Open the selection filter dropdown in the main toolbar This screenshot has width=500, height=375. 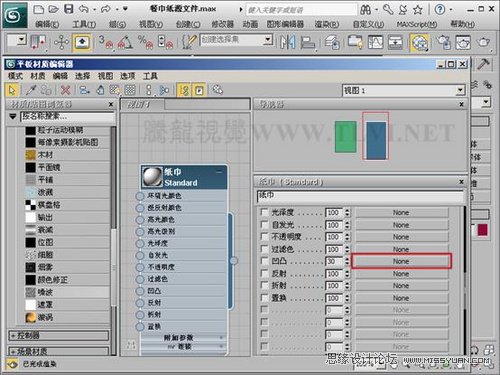[22, 40]
